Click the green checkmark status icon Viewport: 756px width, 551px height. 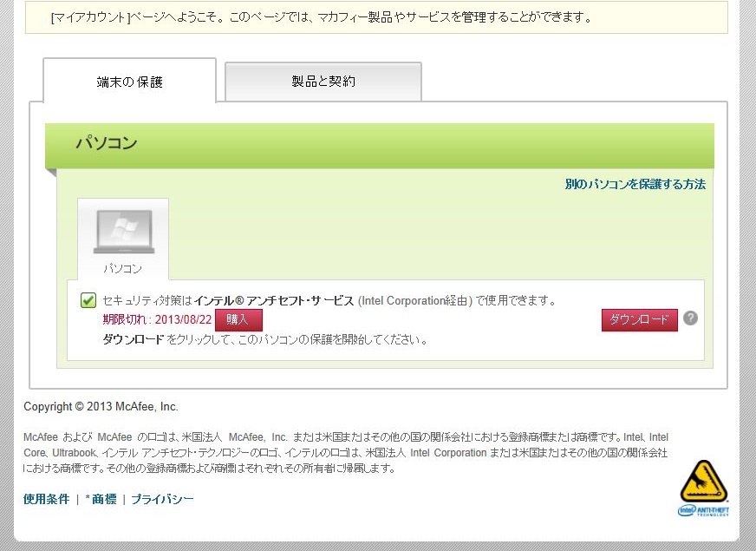(x=88, y=300)
